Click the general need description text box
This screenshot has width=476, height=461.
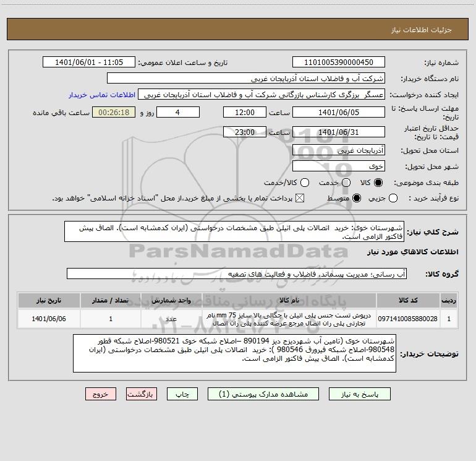click(x=234, y=231)
